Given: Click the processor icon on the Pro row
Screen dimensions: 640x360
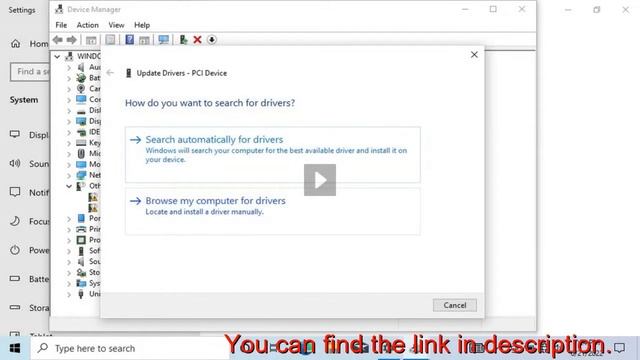Looking at the screenshot, I should point(81,240).
